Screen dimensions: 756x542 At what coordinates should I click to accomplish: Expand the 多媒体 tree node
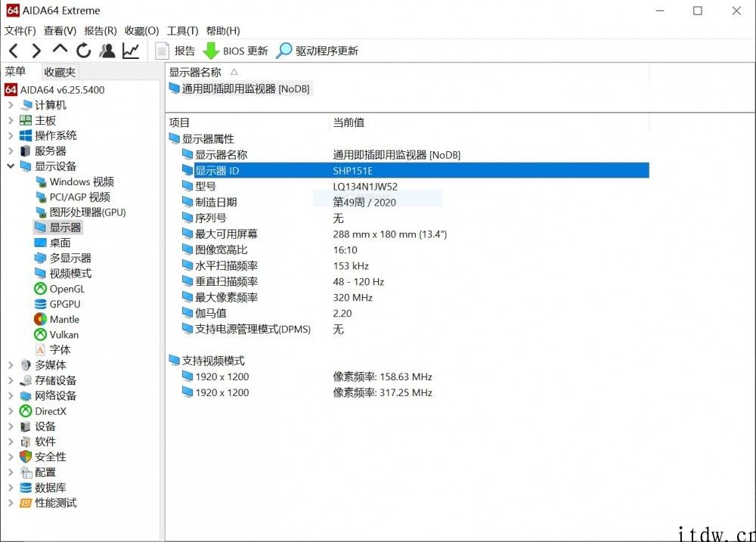click(x=11, y=365)
